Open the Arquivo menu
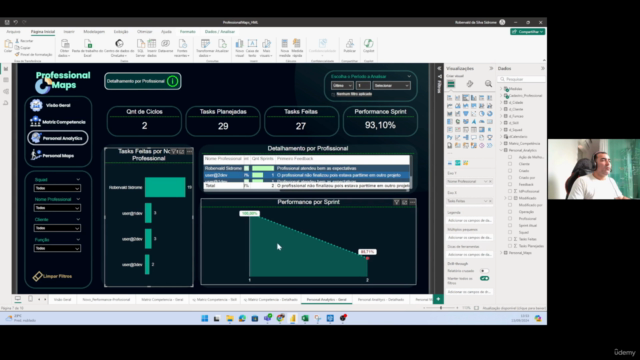 click(13, 31)
